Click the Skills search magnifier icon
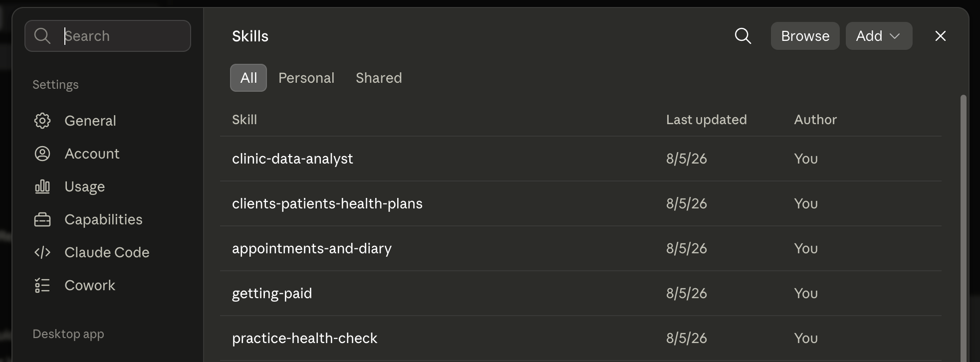 pos(743,36)
